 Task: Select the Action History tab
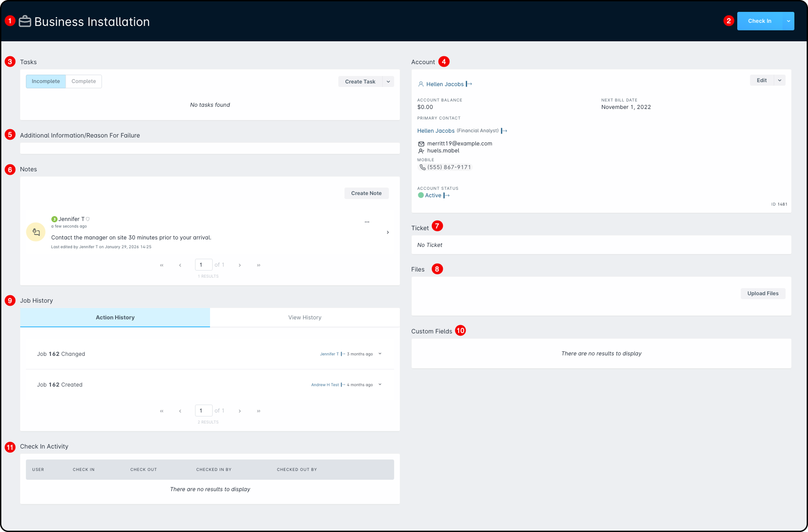(115, 318)
